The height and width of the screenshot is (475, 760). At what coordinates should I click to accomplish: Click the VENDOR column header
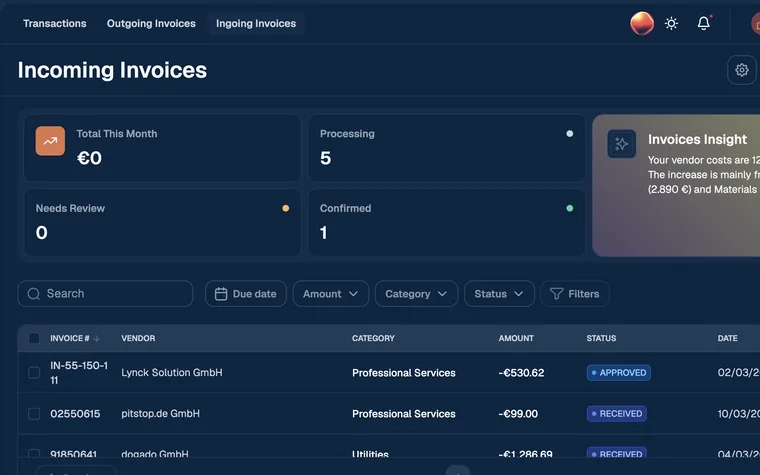(x=138, y=338)
